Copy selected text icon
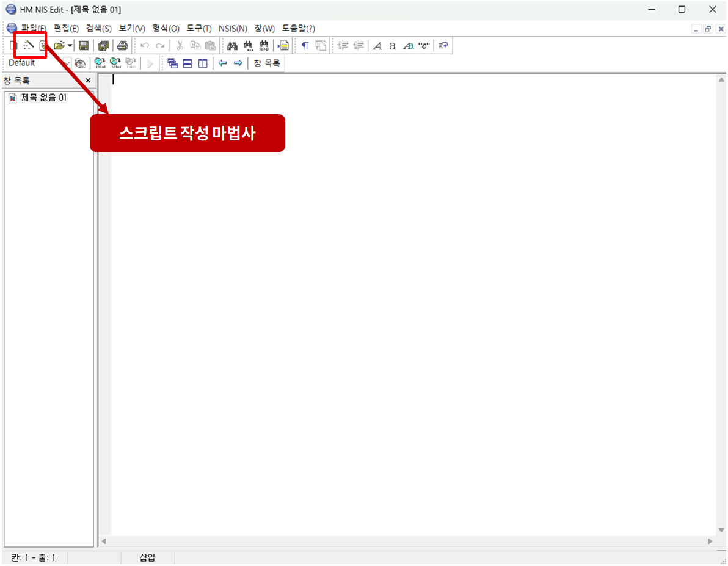Image resolution: width=728 pixels, height=566 pixels. pyautogui.click(x=195, y=46)
